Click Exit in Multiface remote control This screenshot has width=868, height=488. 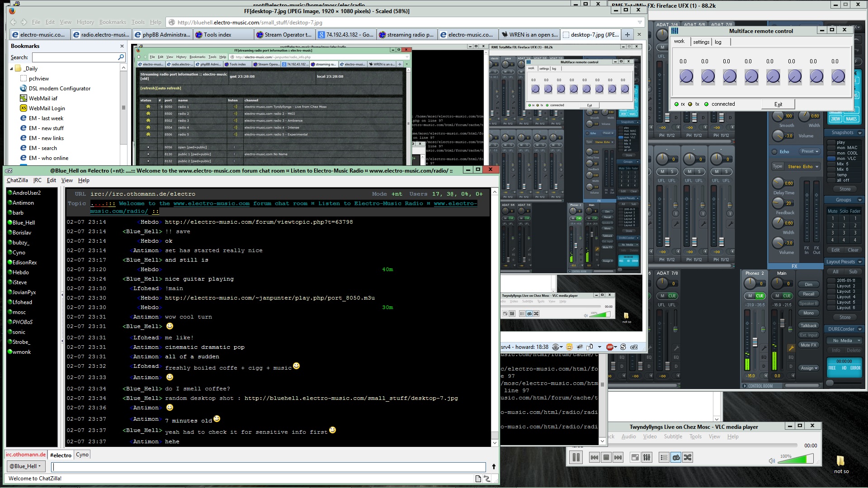pyautogui.click(x=778, y=104)
